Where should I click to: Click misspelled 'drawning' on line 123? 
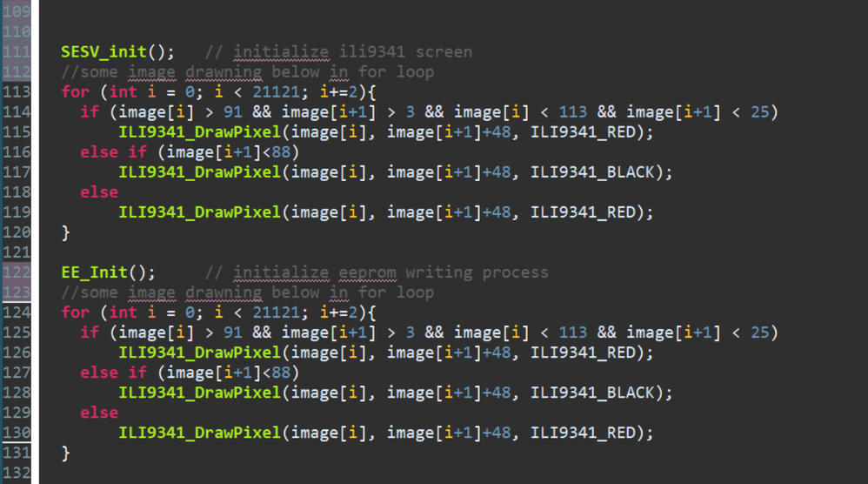tap(224, 292)
